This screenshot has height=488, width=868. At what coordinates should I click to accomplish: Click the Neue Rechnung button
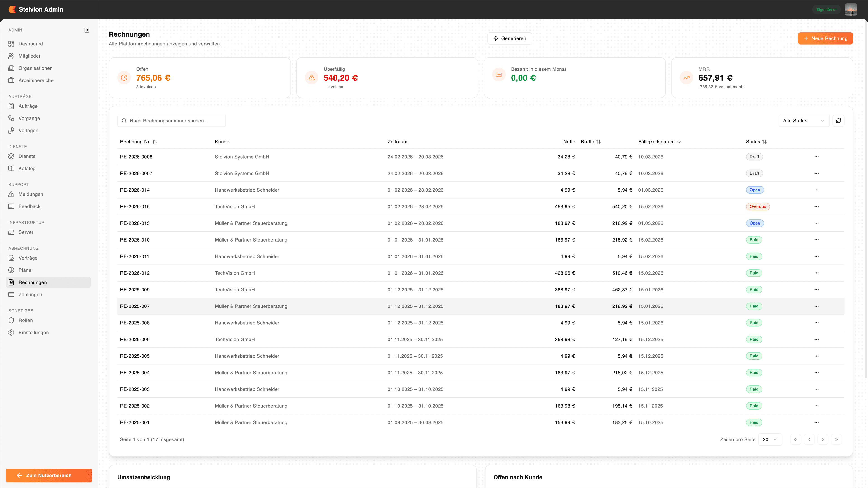pos(825,38)
